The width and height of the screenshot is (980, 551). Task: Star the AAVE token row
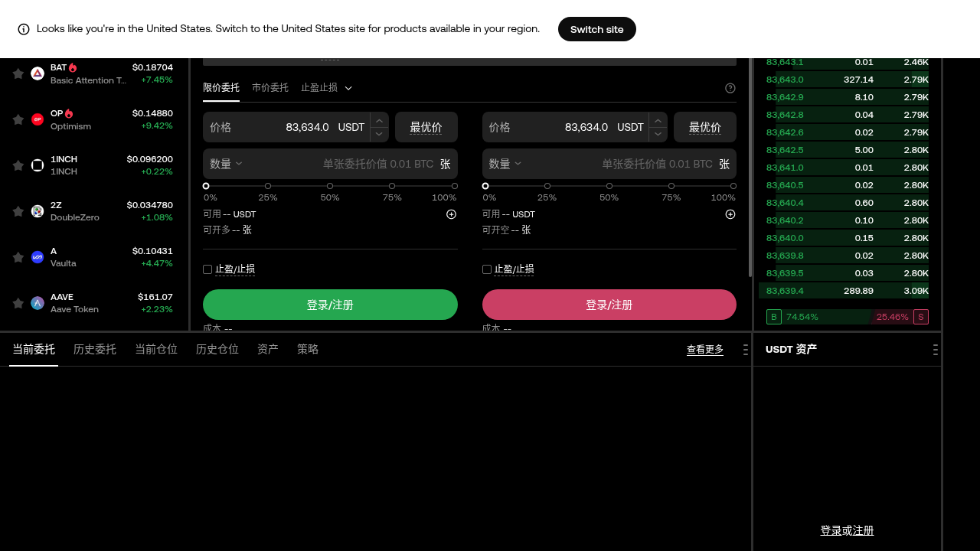click(18, 303)
